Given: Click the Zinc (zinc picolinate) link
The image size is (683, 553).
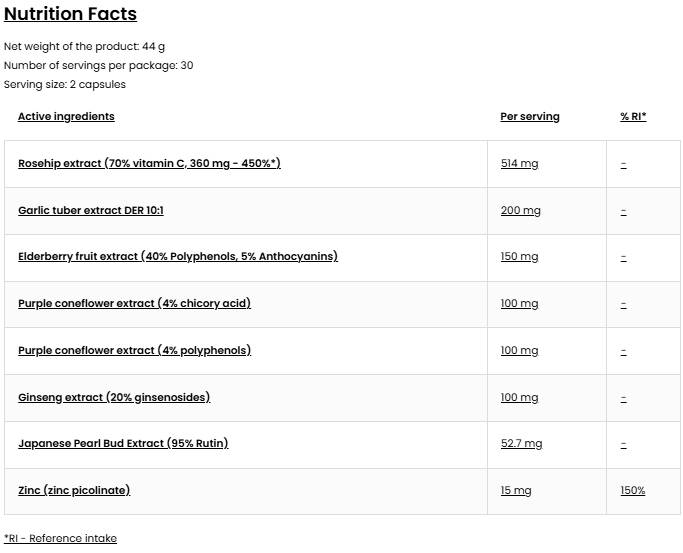Looking at the screenshot, I should [x=74, y=490].
